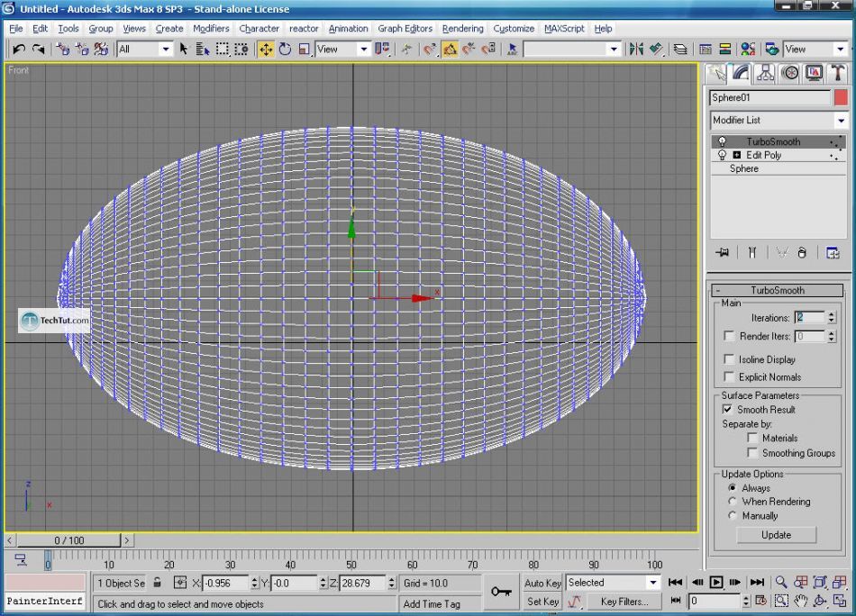Open the Utilities panel with hammer icon
Screen dimensions: 856x616
(x=838, y=73)
